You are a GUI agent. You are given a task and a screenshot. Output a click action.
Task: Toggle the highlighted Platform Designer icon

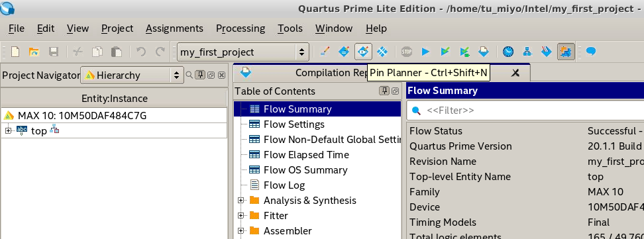pos(566,52)
